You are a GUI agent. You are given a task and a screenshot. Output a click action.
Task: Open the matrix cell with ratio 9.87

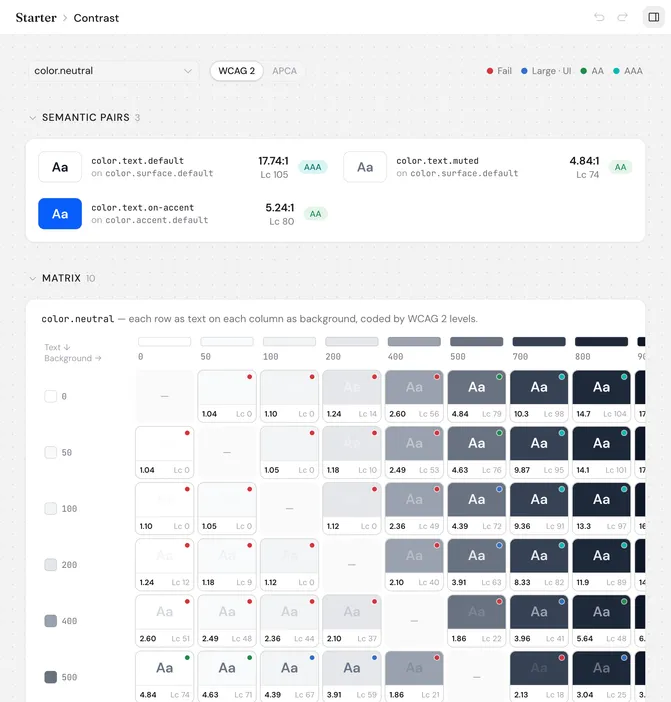tap(539, 452)
